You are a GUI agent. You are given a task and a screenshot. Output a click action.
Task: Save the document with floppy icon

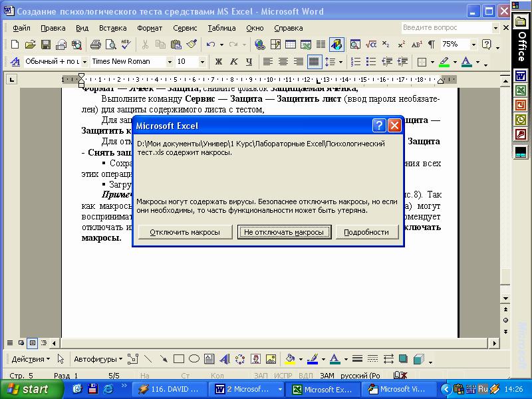click(46, 45)
